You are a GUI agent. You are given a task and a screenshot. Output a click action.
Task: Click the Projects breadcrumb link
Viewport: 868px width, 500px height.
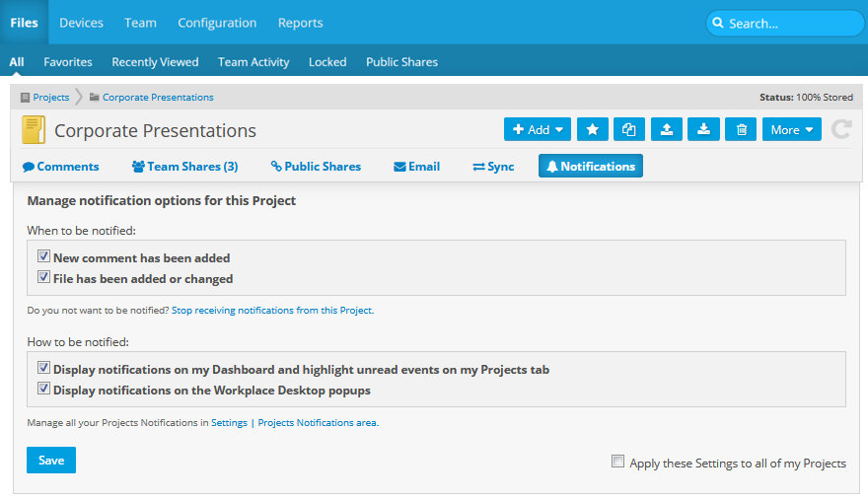[x=50, y=97]
